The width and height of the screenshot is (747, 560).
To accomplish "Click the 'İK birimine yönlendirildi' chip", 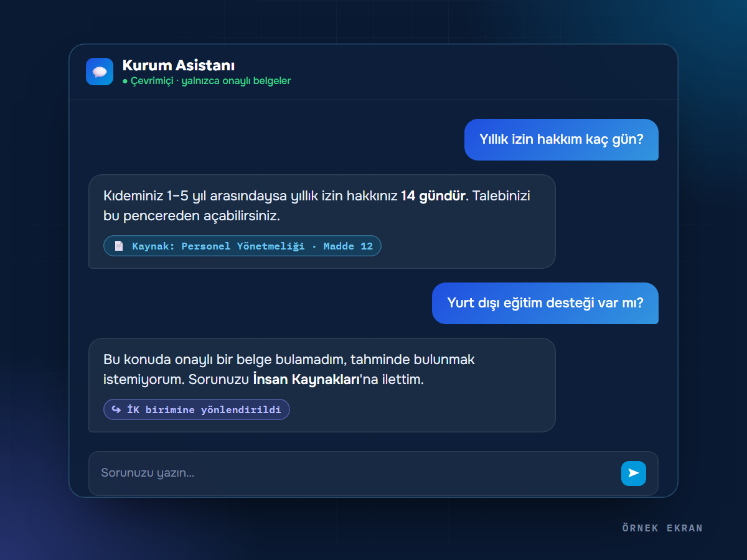I will [197, 409].
